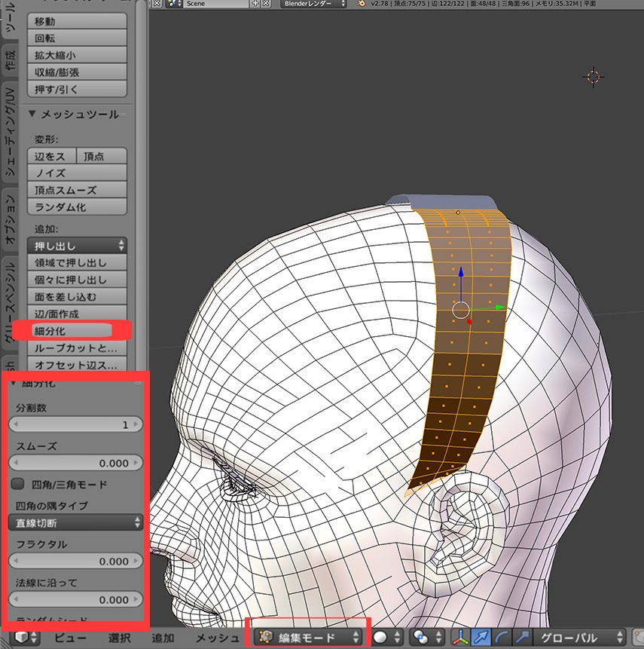This screenshot has width=644, height=649.
Task: Open the 押し出し extrude dropdown
Action: coord(76,246)
